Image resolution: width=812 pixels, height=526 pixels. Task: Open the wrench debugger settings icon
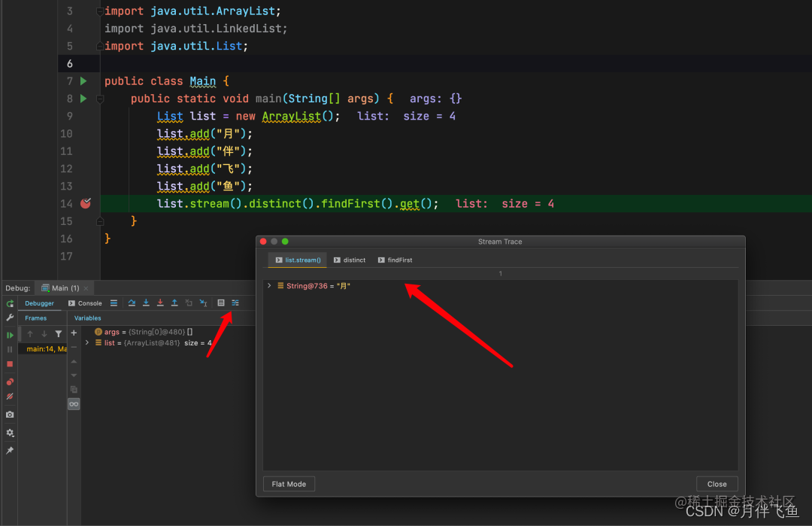10,318
